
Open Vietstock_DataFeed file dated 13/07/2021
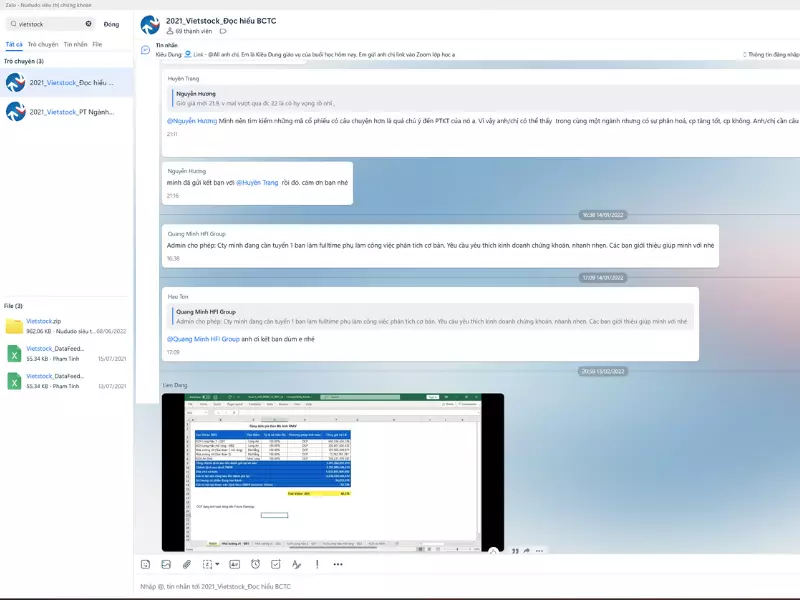point(66,381)
